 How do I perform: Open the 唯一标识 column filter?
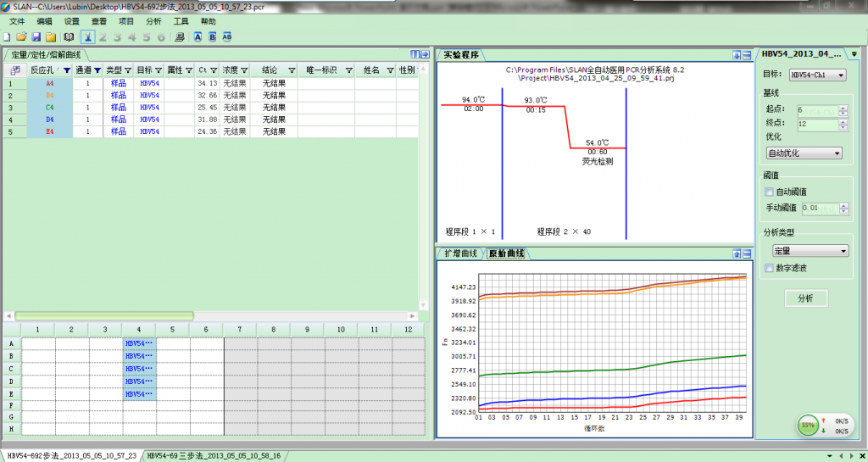pyautogui.click(x=349, y=70)
